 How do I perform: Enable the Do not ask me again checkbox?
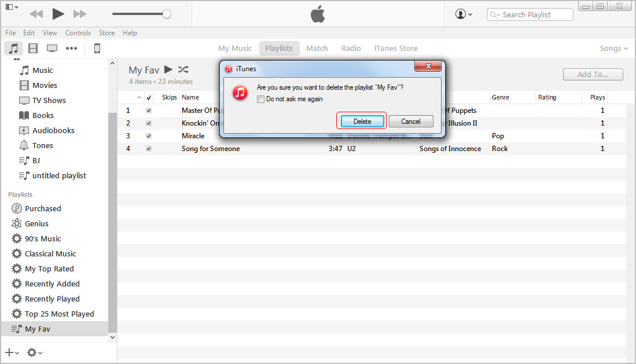(261, 100)
